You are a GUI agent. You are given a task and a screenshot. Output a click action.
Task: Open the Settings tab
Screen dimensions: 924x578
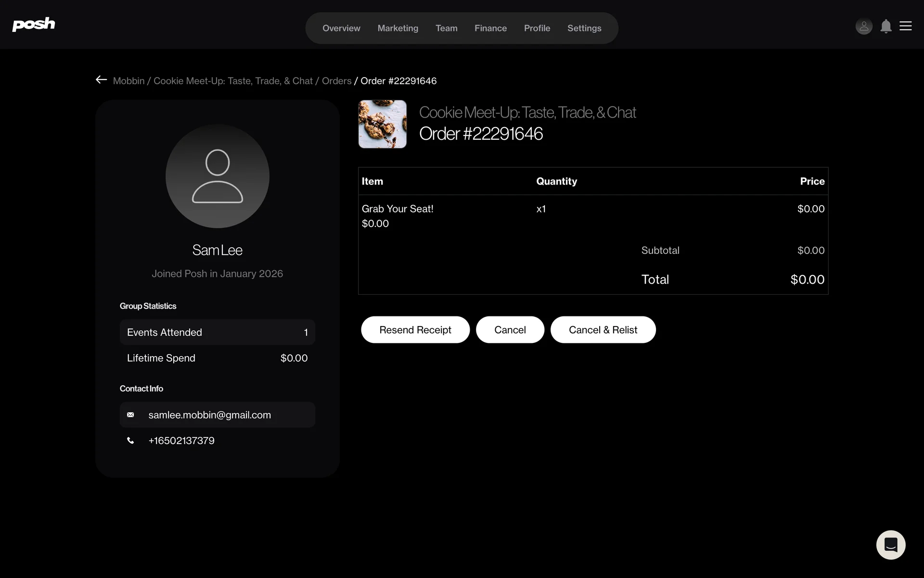(584, 28)
